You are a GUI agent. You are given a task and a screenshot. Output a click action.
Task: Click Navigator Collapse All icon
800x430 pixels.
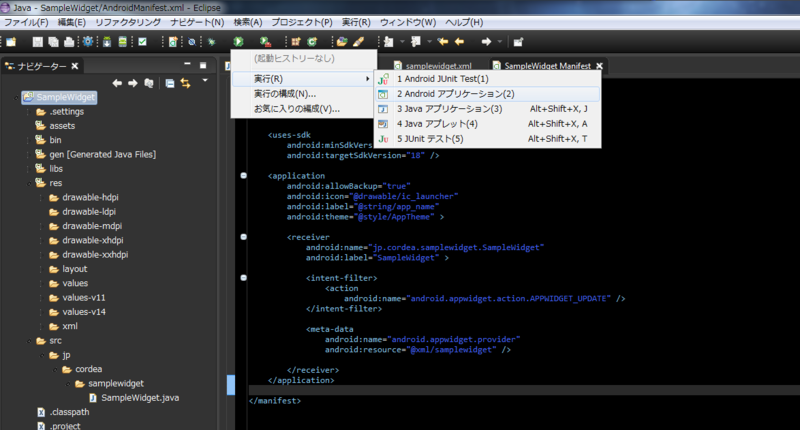pyautogui.click(x=170, y=83)
